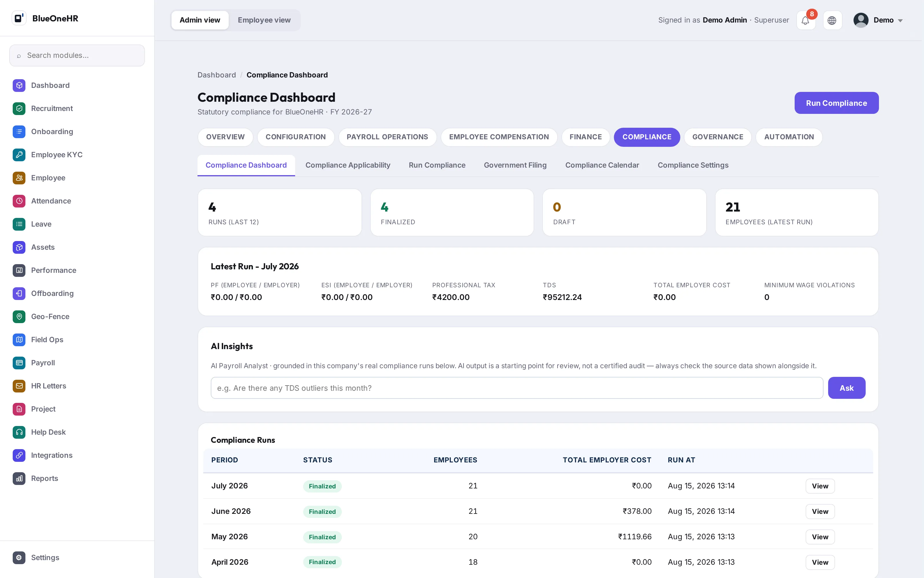Open the Dashboard sidebar icon
Screen dimensions: 924x578
click(x=19, y=85)
